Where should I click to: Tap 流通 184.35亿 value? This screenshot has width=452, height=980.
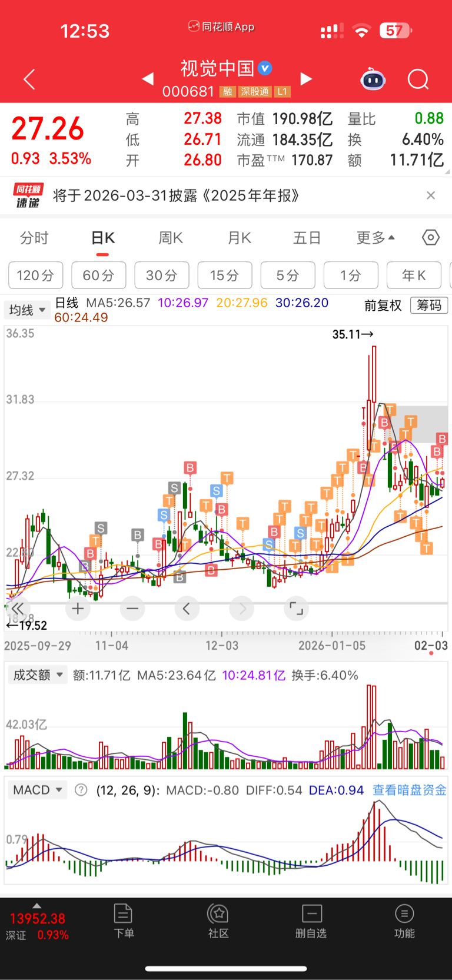pos(303,139)
